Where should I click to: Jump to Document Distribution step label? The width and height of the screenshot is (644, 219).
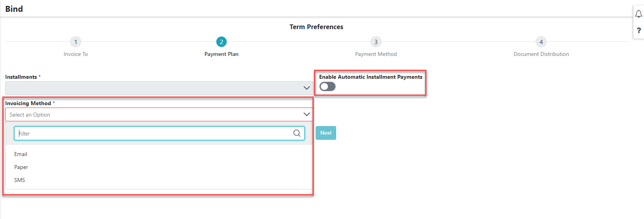click(x=541, y=54)
